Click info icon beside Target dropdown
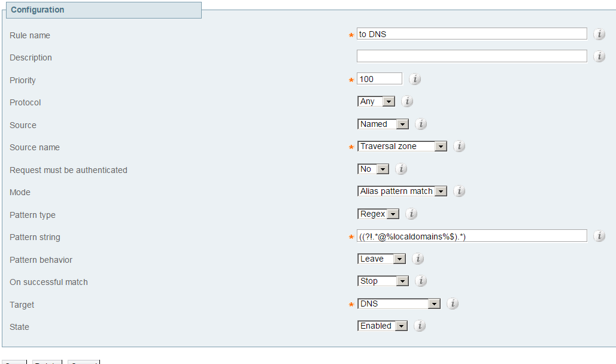Image resolution: width=616 pixels, height=364 pixels. (x=453, y=304)
